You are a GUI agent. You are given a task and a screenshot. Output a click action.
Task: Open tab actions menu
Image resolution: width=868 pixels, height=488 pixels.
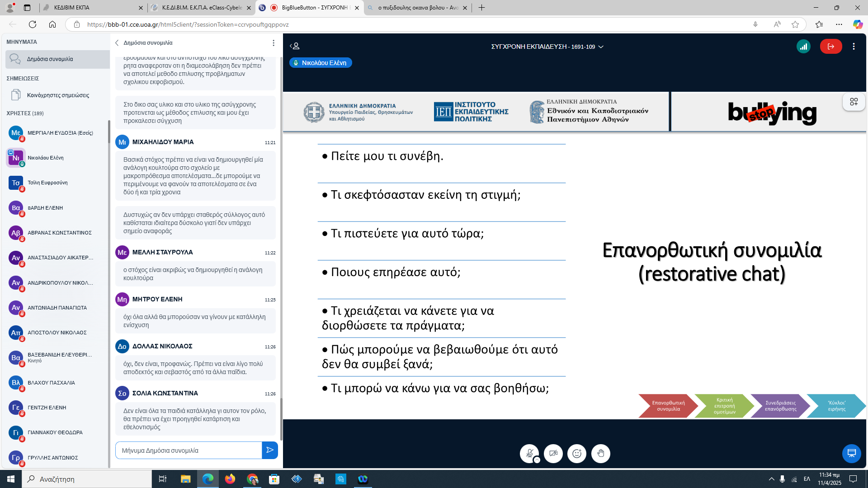27,8
